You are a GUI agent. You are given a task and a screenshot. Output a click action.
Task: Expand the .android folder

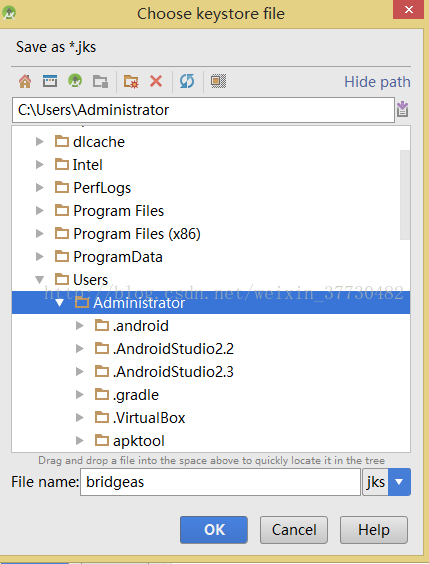click(79, 326)
